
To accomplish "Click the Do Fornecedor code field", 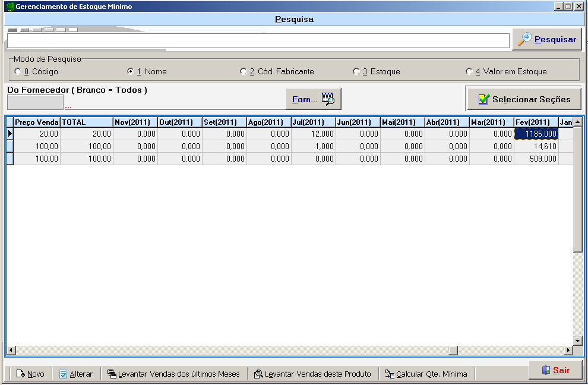I will 34,102.
